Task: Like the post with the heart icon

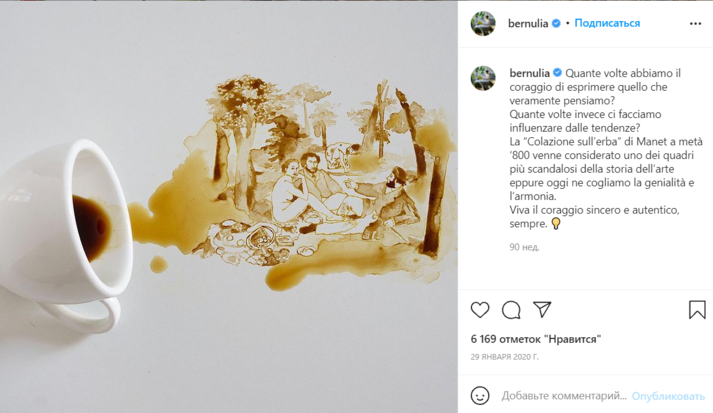Action: [480, 310]
